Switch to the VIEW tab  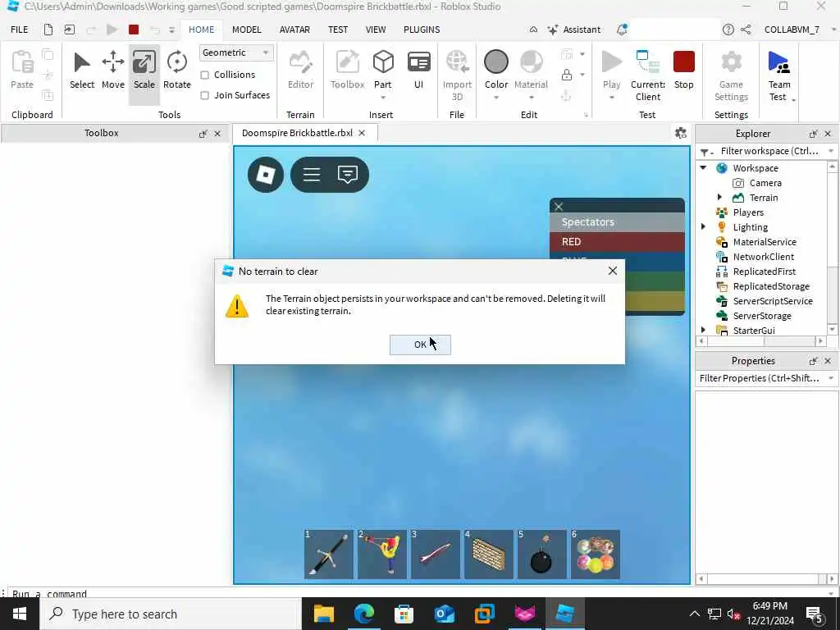click(376, 30)
